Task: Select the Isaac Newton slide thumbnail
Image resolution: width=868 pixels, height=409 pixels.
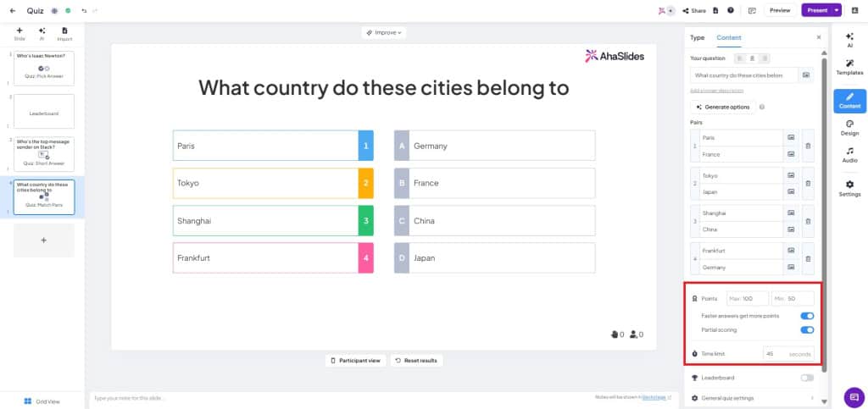Action: coord(44,69)
